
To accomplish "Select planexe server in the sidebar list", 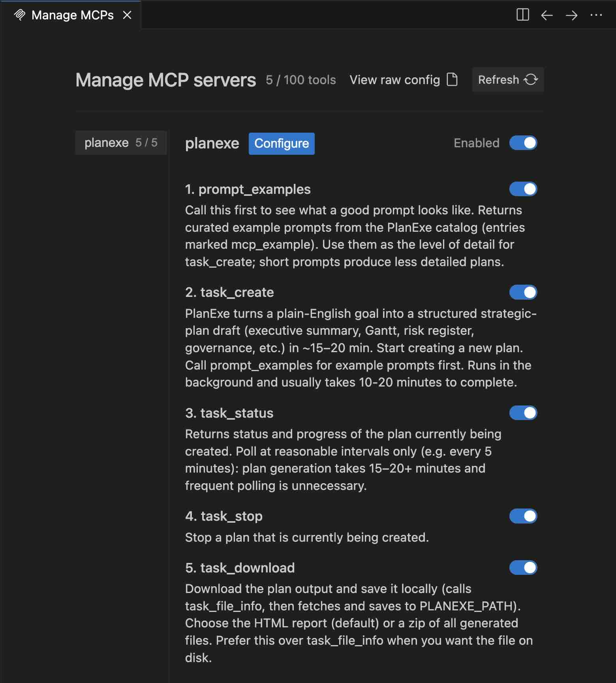I will click(x=121, y=143).
